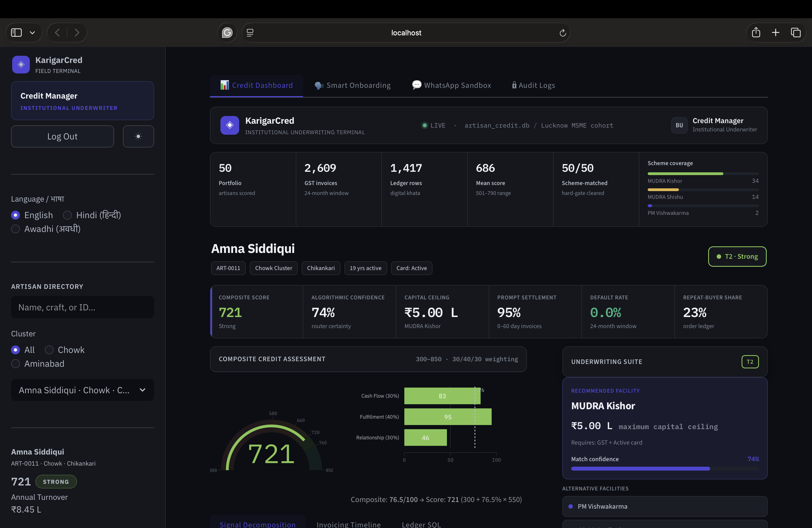Click the browser Share icon

click(756, 32)
